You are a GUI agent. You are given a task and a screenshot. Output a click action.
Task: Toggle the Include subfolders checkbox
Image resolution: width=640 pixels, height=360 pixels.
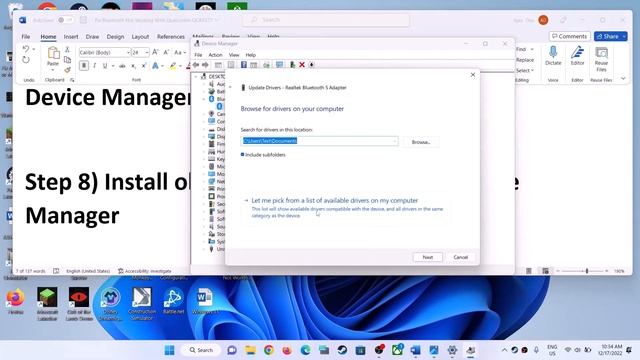242,155
